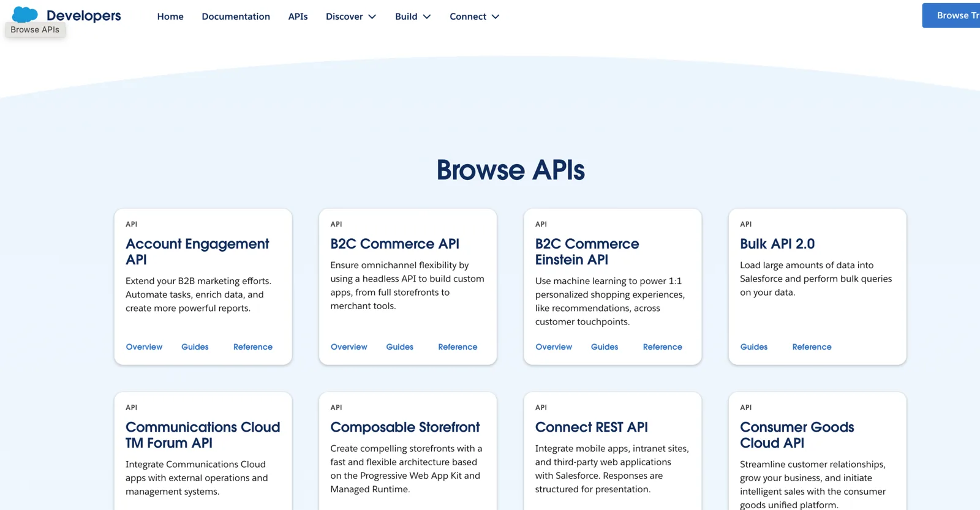
Task: Click the Developers site title text
Action: (x=84, y=16)
